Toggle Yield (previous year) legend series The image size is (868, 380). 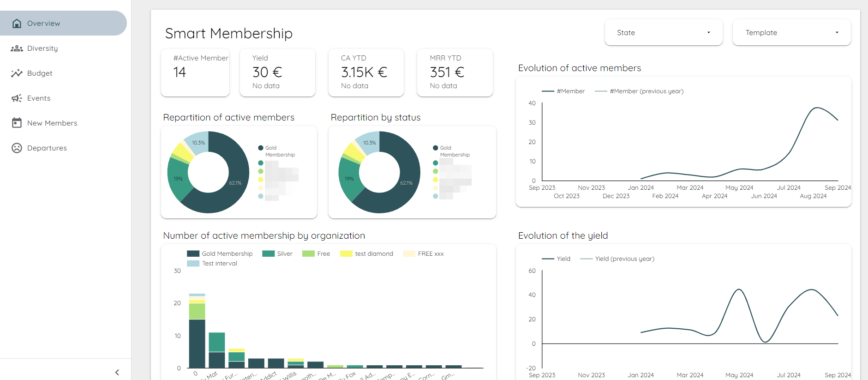(617, 259)
